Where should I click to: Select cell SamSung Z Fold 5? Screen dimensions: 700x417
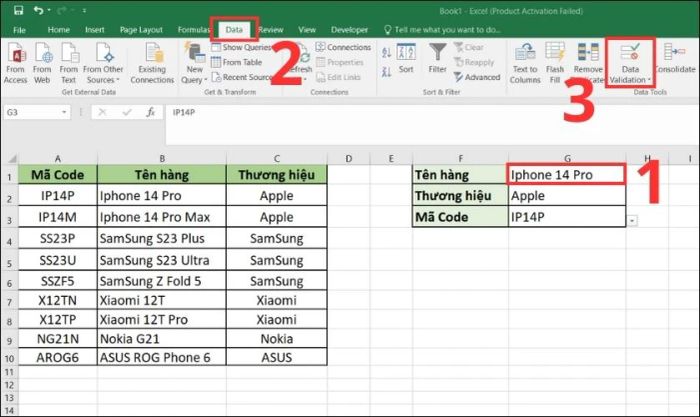pos(162,281)
